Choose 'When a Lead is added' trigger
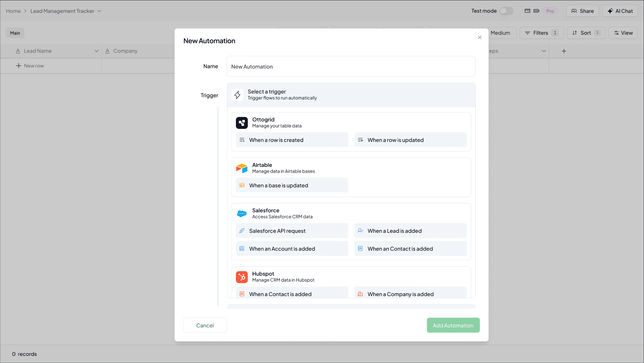Image resolution: width=644 pixels, height=363 pixels. coord(410,231)
